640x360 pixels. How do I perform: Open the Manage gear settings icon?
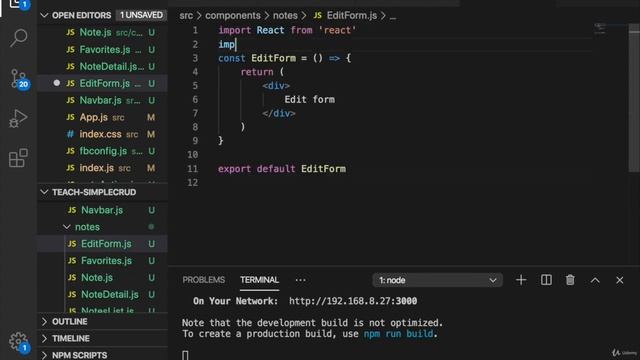point(18,341)
